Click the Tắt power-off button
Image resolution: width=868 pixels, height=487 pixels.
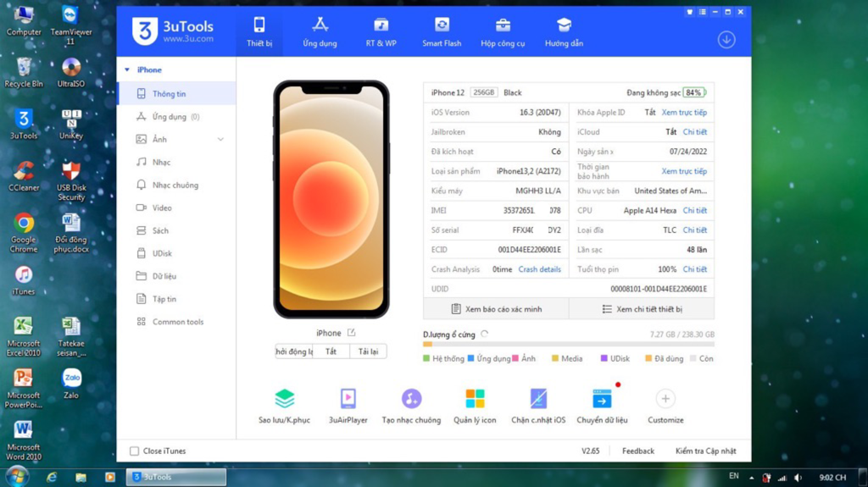[x=331, y=351]
